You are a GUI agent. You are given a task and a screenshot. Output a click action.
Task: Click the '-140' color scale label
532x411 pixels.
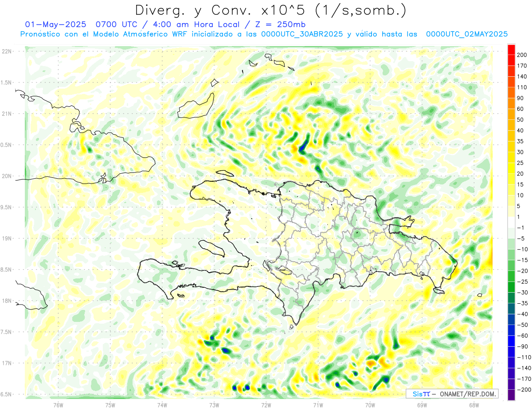(524, 368)
